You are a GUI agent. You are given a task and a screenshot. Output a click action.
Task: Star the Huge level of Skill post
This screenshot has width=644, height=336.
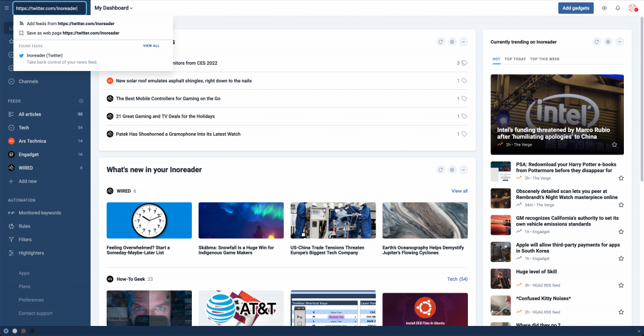621,285
